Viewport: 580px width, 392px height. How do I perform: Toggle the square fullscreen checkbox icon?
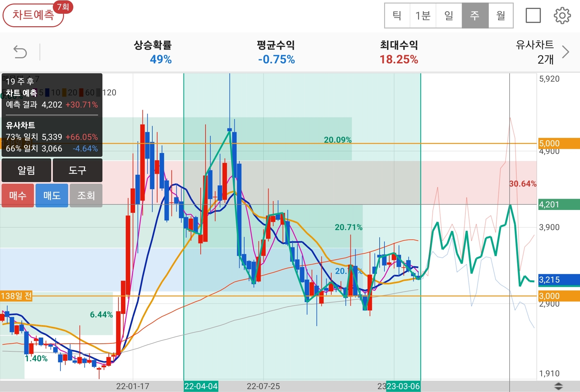point(533,15)
